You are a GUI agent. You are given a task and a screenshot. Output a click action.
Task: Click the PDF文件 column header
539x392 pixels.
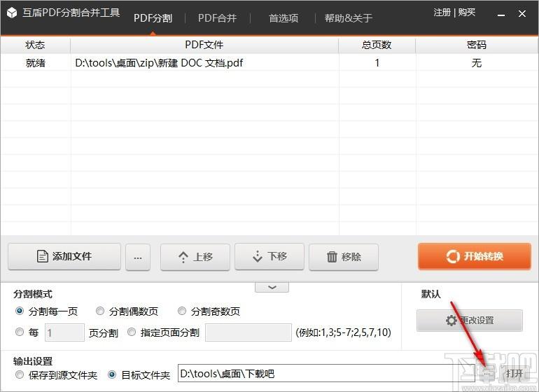click(204, 45)
